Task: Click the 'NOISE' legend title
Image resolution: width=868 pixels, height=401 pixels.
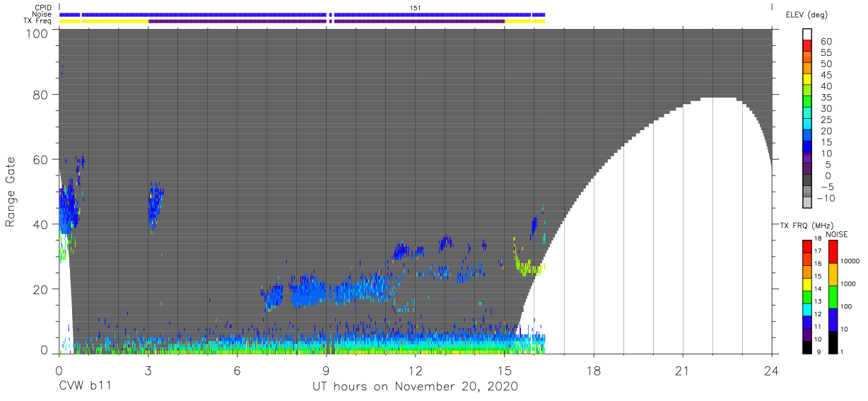Action: point(836,234)
